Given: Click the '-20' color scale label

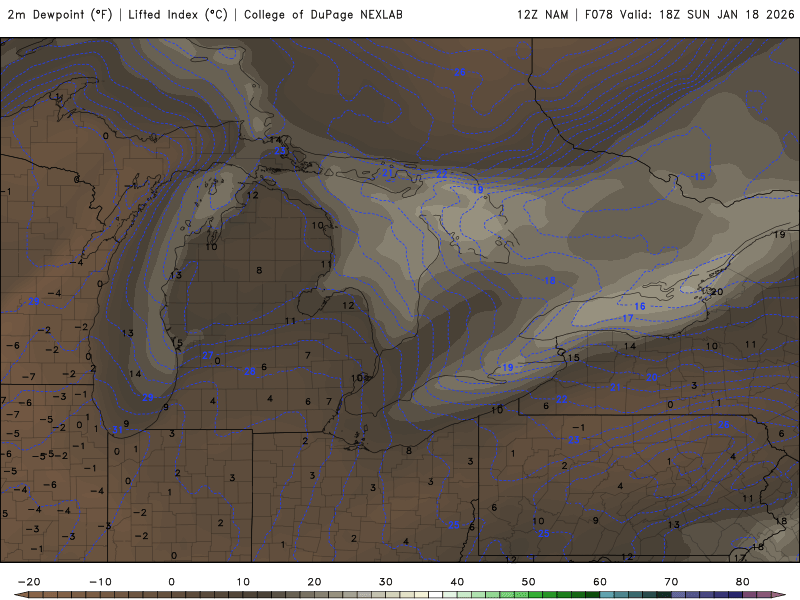Looking at the screenshot, I should pos(29,582).
